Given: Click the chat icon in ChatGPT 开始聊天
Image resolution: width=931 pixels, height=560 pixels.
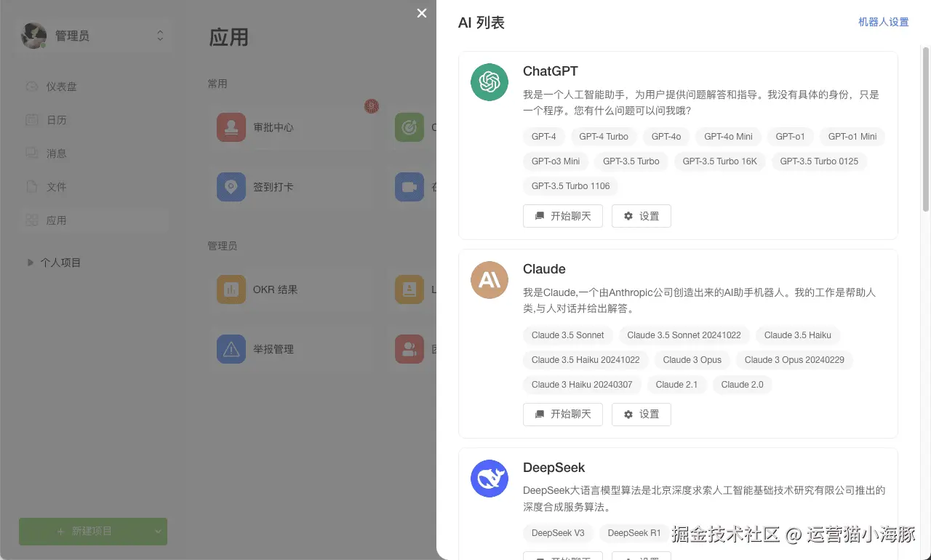Looking at the screenshot, I should tap(540, 216).
